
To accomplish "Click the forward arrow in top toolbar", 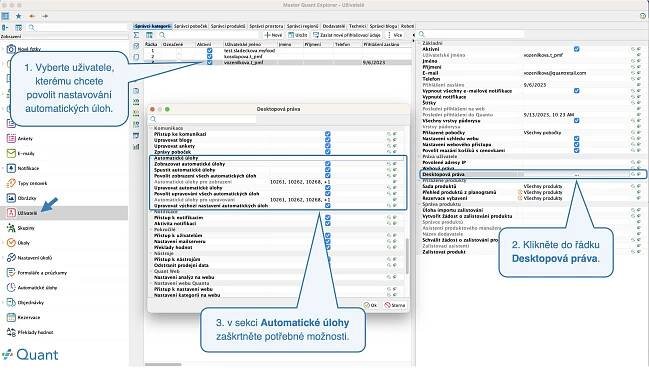I will coord(45,16).
